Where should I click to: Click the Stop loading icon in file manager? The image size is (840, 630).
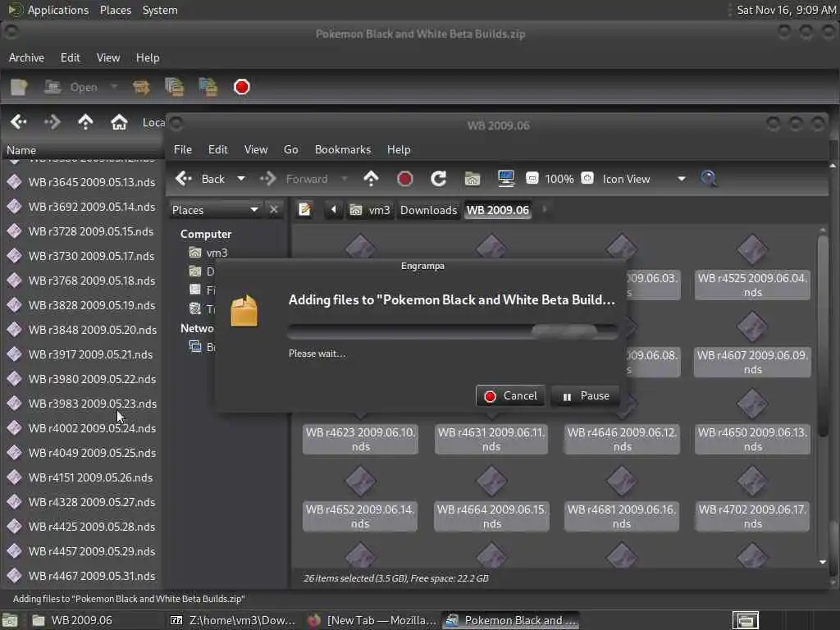pyautogui.click(x=405, y=179)
